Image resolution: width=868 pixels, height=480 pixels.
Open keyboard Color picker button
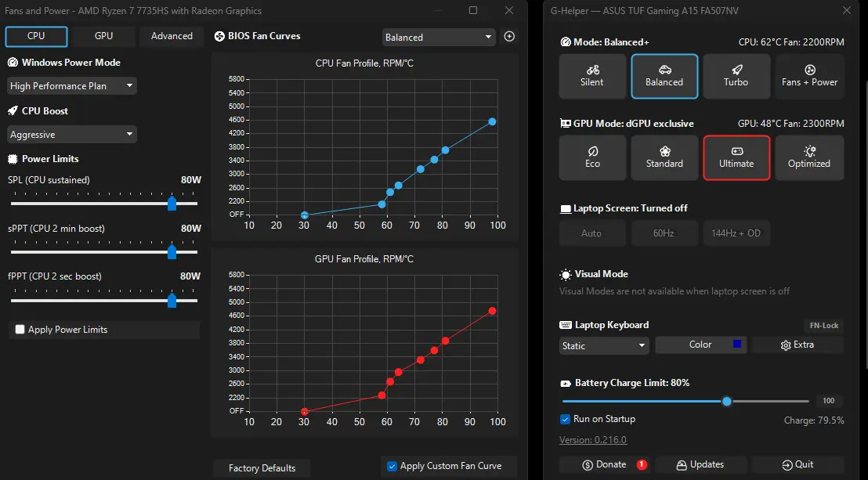pos(701,345)
